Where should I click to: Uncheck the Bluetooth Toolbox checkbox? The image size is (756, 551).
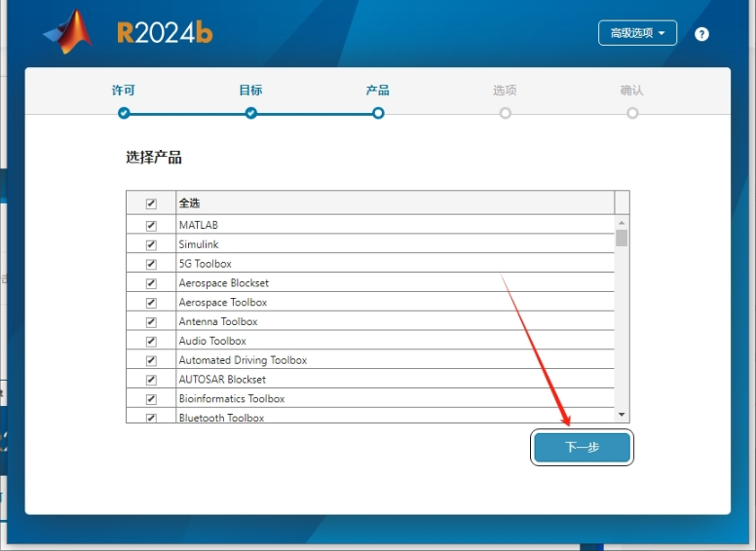151,418
